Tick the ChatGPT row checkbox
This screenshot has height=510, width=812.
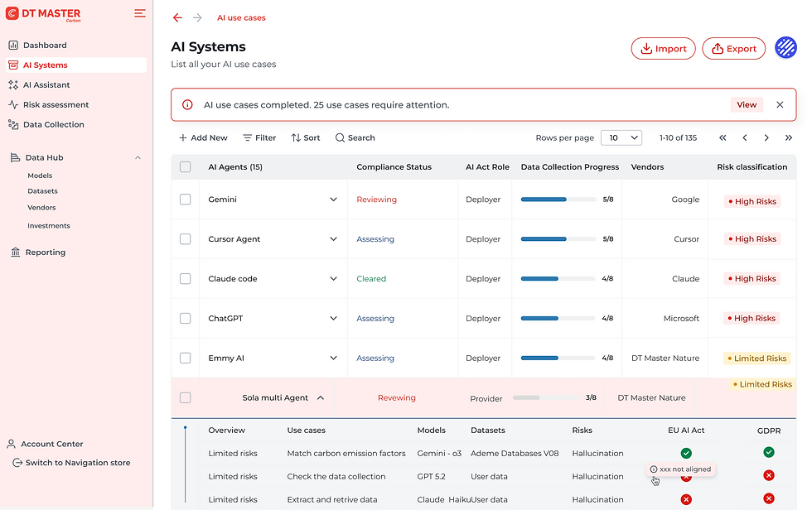coord(186,318)
